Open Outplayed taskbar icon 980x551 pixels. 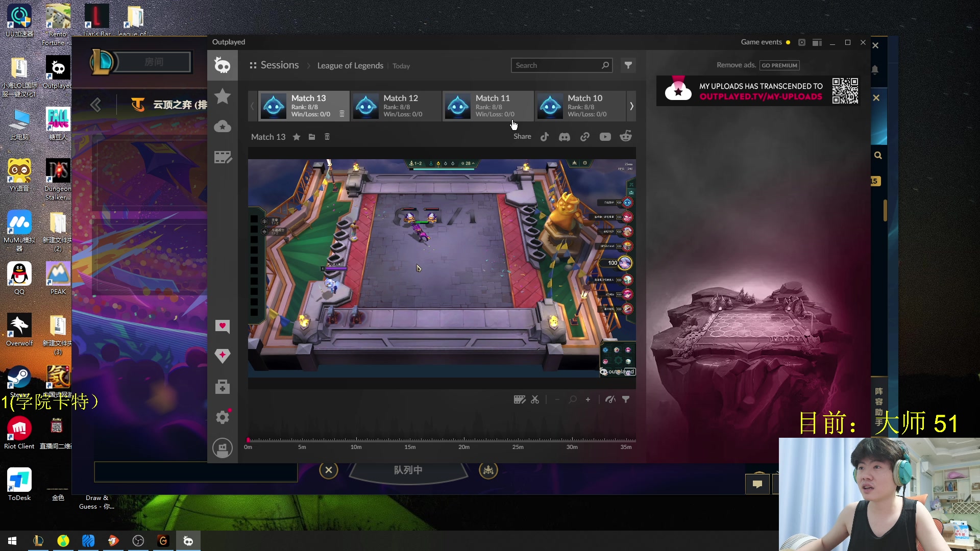pyautogui.click(x=188, y=541)
